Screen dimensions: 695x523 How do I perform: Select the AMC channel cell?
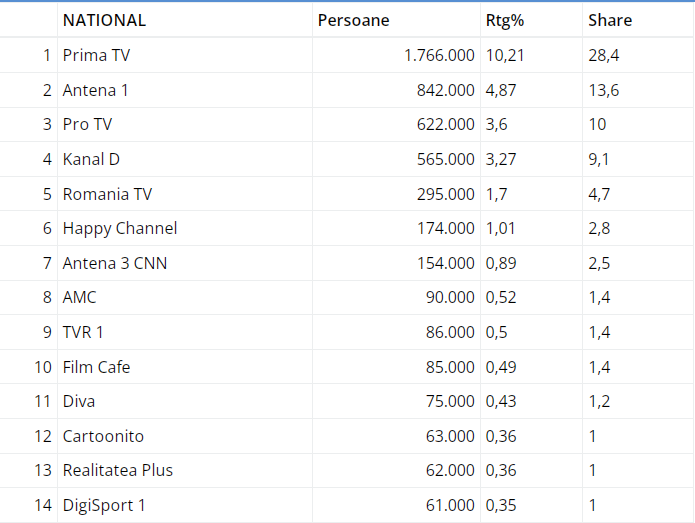pyautogui.click(x=80, y=297)
